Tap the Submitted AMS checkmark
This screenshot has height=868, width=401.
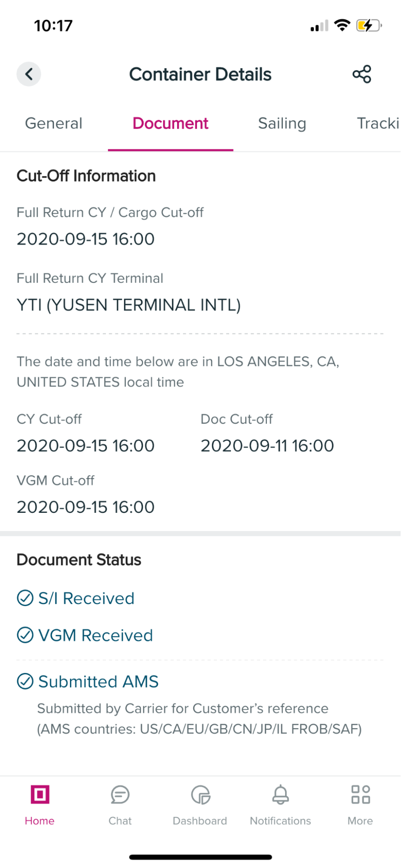25,681
